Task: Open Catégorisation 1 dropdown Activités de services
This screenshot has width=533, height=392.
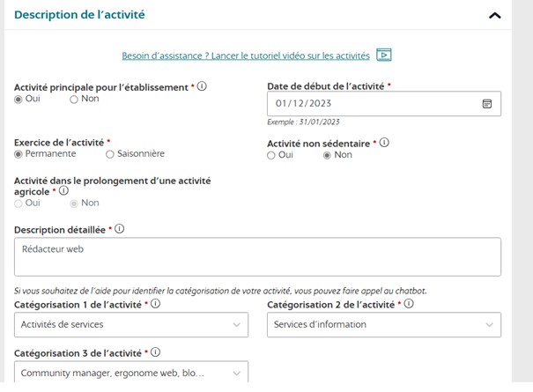Action: coord(131,325)
